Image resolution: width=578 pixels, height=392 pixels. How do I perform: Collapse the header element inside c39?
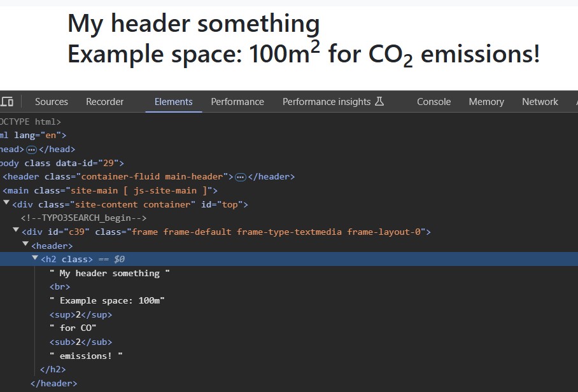[25, 245]
